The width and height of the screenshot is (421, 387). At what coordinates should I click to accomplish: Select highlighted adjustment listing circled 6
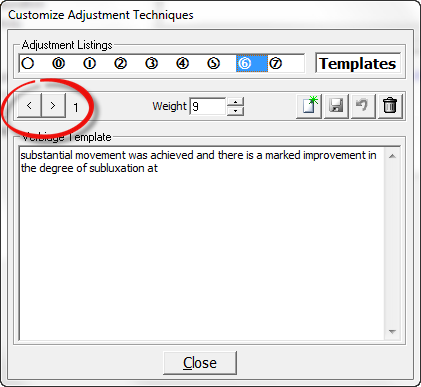[252, 63]
